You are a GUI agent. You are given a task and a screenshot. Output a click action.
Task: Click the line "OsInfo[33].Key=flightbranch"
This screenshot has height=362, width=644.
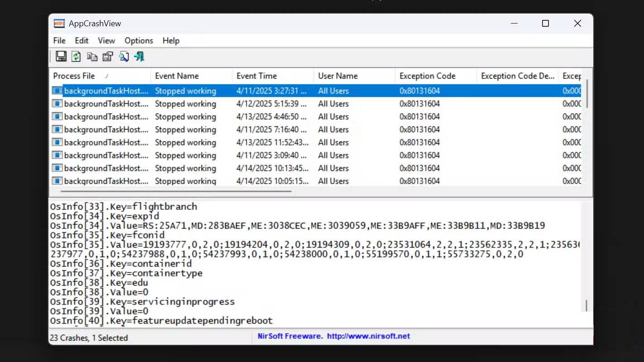tap(124, 207)
